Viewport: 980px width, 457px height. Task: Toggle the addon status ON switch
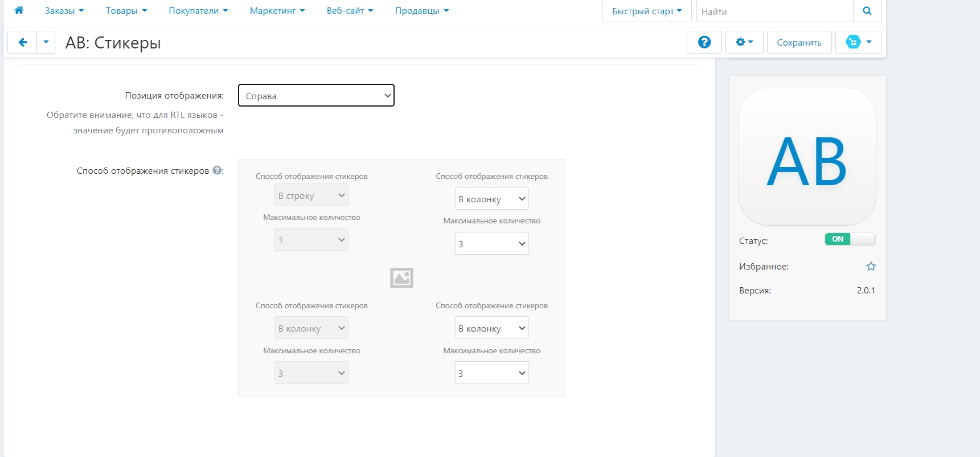849,239
